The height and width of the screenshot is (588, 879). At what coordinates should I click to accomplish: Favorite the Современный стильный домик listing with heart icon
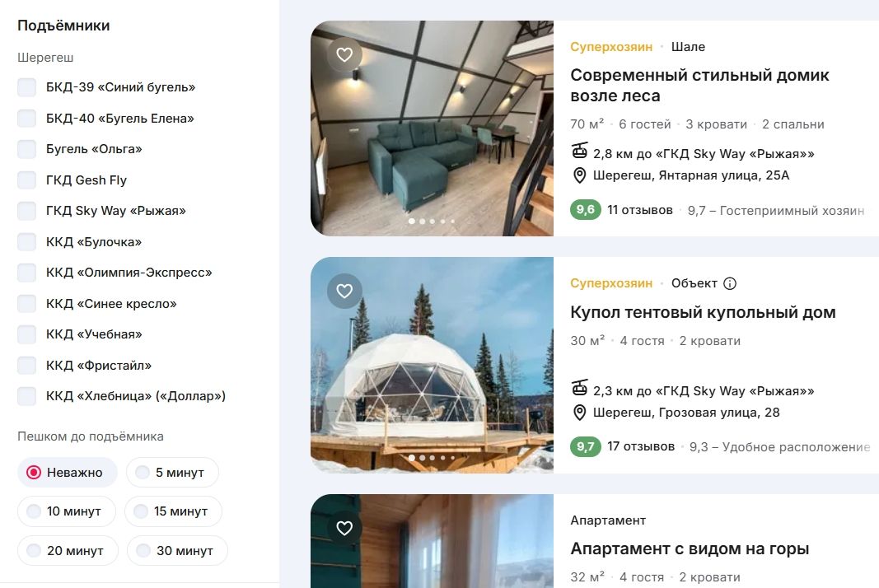click(344, 54)
